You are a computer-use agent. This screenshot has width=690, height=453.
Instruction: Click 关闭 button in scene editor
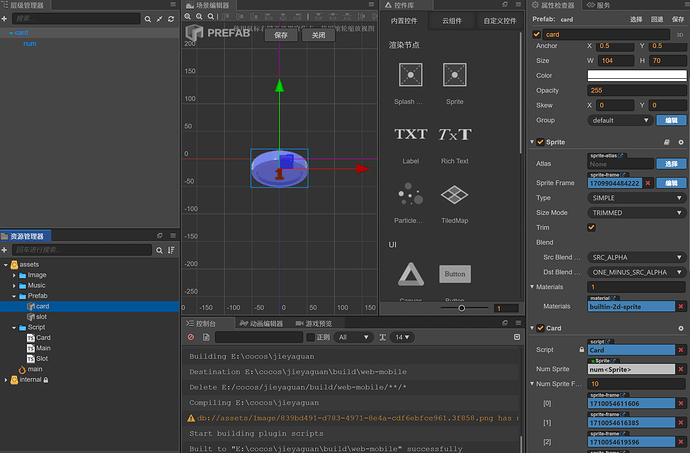click(x=318, y=35)
